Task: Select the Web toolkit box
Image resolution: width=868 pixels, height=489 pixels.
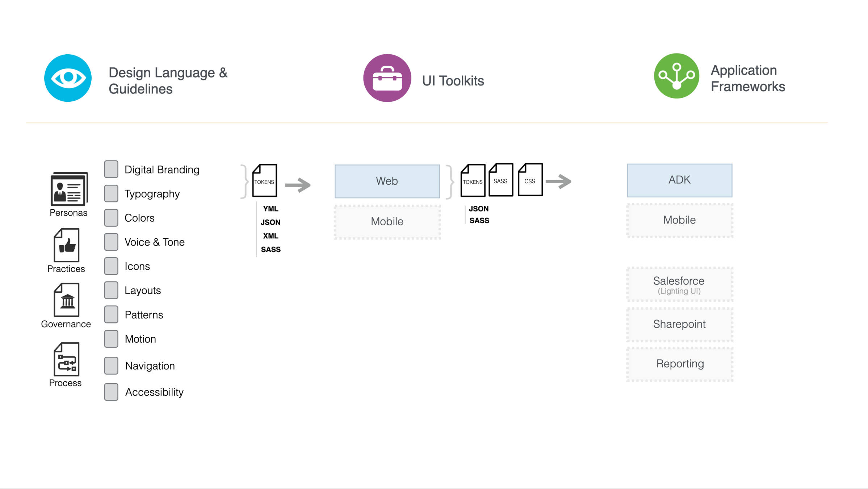Action: coord(387,181)
